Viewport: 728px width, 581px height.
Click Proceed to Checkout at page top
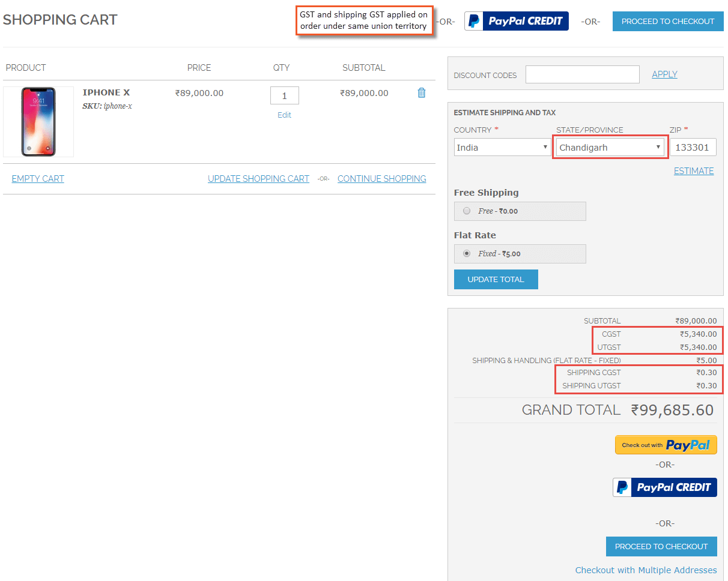pos(668,21)
